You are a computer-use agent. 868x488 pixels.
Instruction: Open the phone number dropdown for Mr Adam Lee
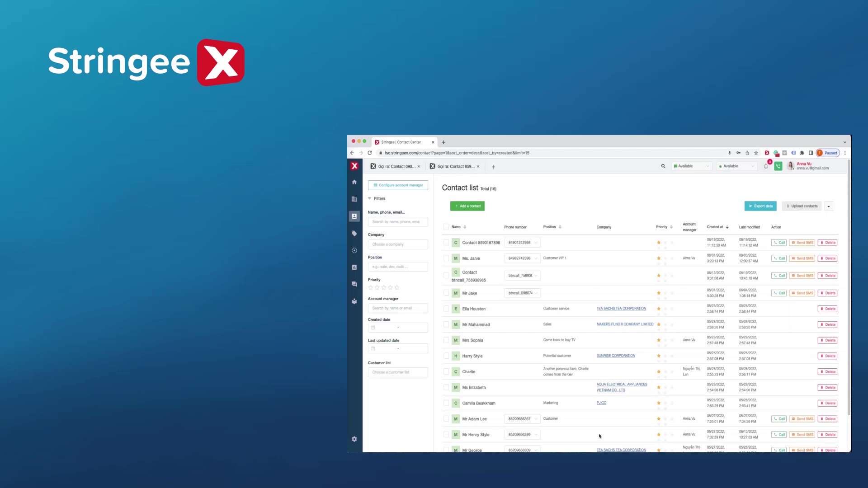(x=535, y=419)
